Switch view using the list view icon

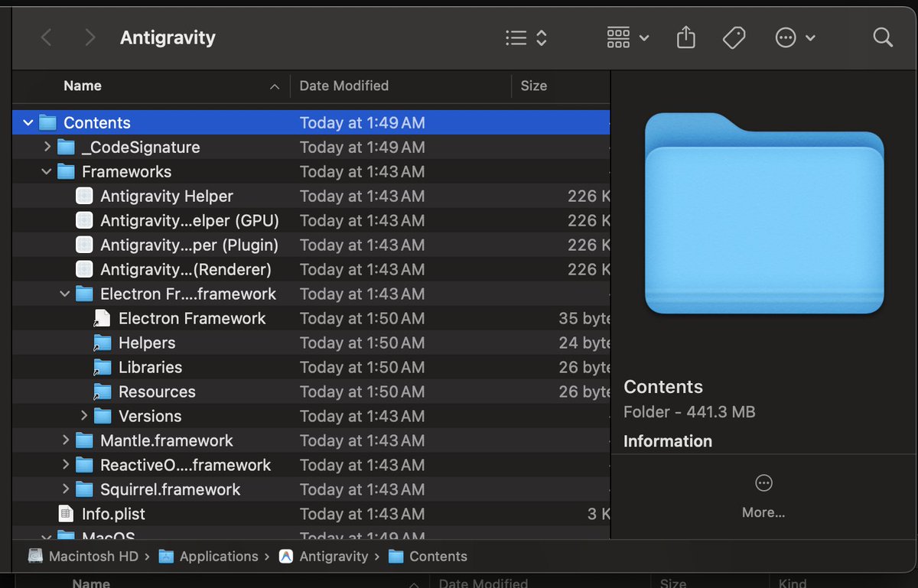(x=526, y=37)
